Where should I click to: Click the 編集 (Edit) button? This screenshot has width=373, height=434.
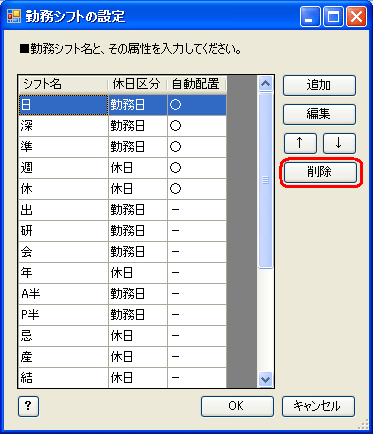click(319, 114)
